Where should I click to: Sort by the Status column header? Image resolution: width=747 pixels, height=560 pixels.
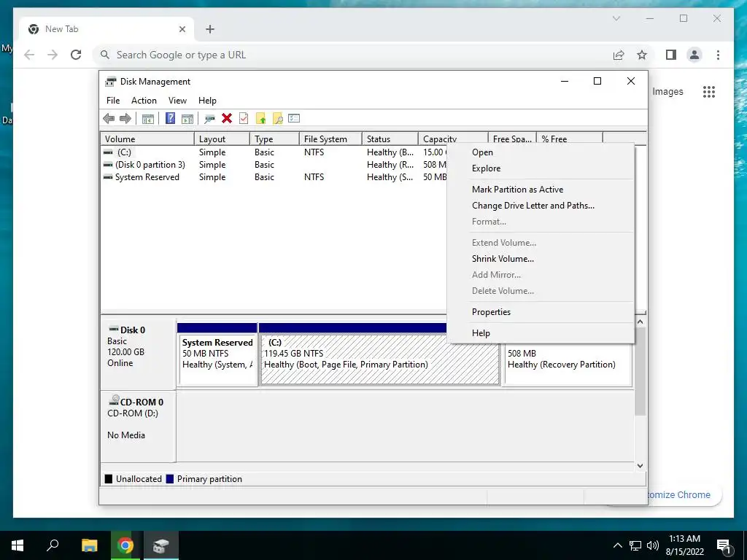point(390,139)
